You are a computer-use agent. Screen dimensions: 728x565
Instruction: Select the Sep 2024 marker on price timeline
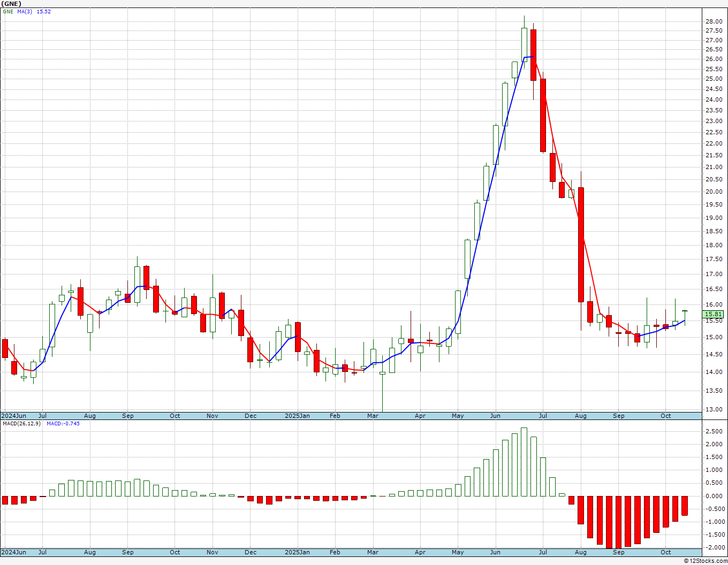[x=128, y=416]
